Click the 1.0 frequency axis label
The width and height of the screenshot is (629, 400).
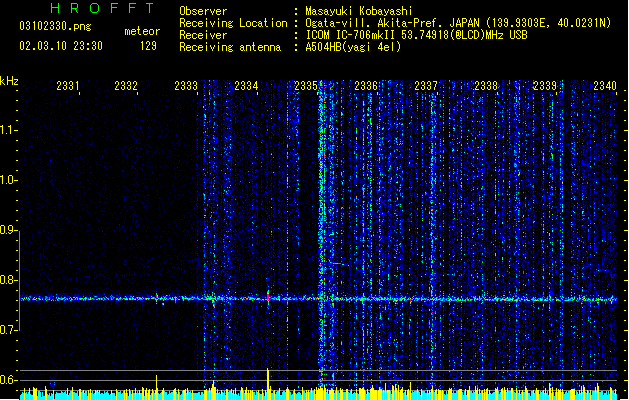pyautogui.click(x=8, y=180)
